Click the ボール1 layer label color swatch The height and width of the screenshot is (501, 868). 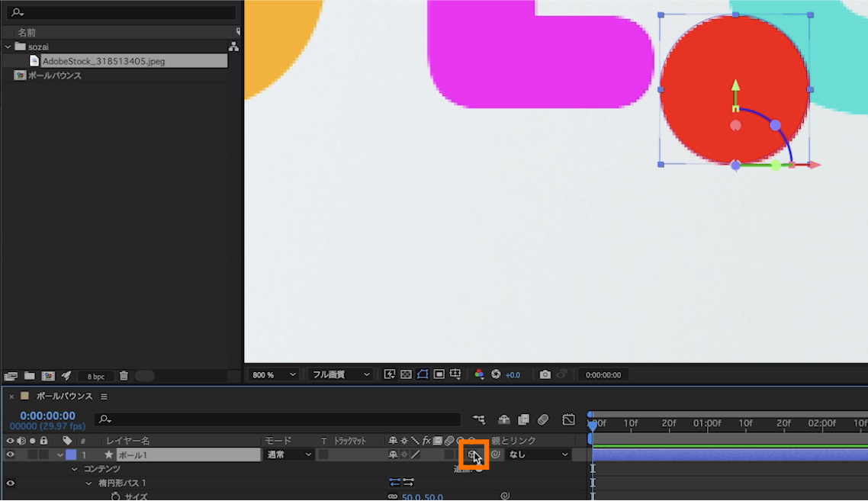(x=71, y=454)
